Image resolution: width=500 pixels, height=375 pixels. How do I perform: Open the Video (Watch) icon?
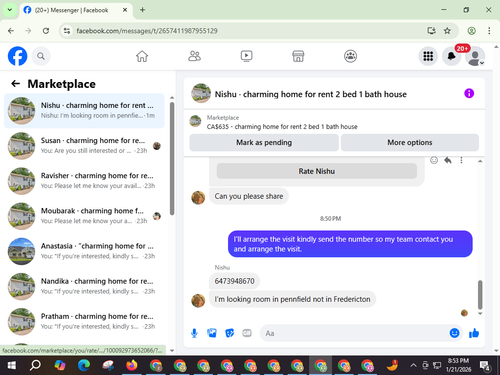[246, 56]
